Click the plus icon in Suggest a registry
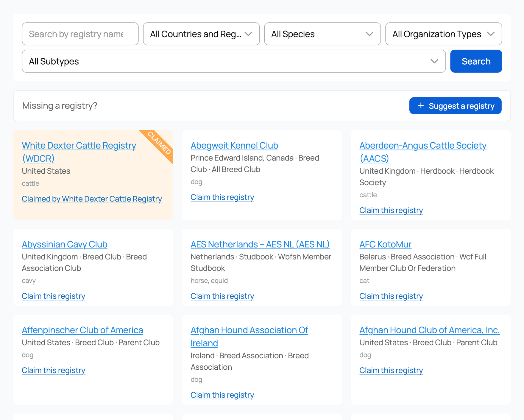The image size is (524, 420). [420, 105]
